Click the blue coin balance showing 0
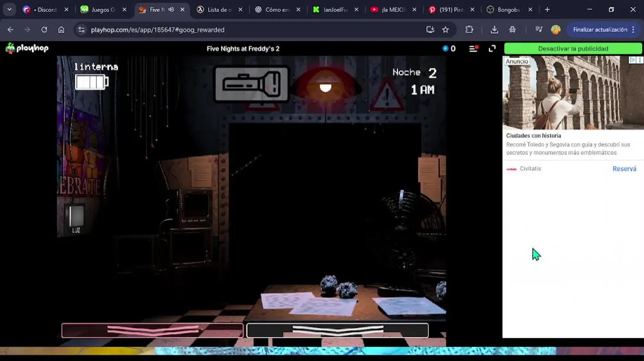The height and width of the screenshot is (361, 644). tap(449, 49)
